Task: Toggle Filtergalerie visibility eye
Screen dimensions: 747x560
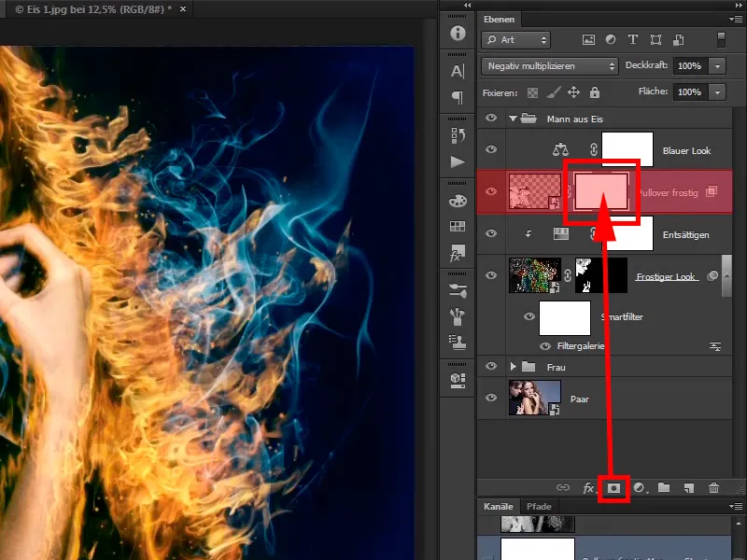Action: [545, 346]
